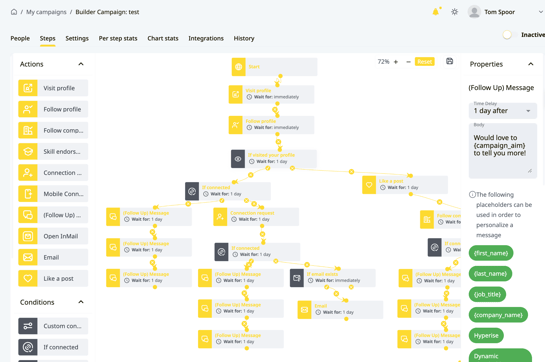
Task: Collapse the Actions panel
Action: click(81, 64)
